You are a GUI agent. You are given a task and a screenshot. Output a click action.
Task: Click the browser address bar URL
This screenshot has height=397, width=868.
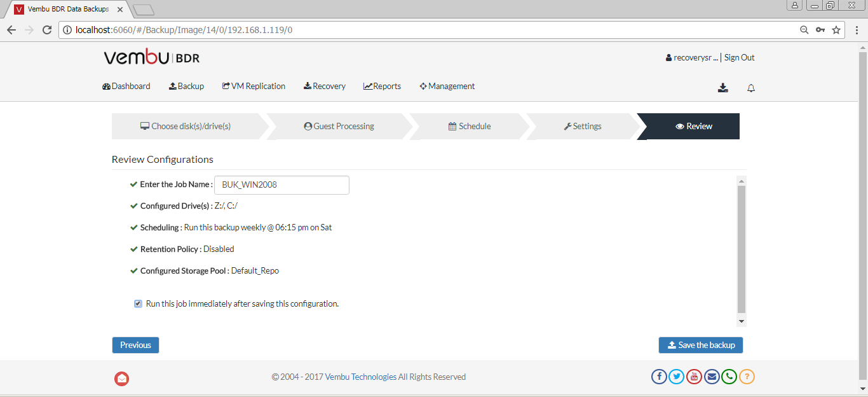tap(184, 30)
